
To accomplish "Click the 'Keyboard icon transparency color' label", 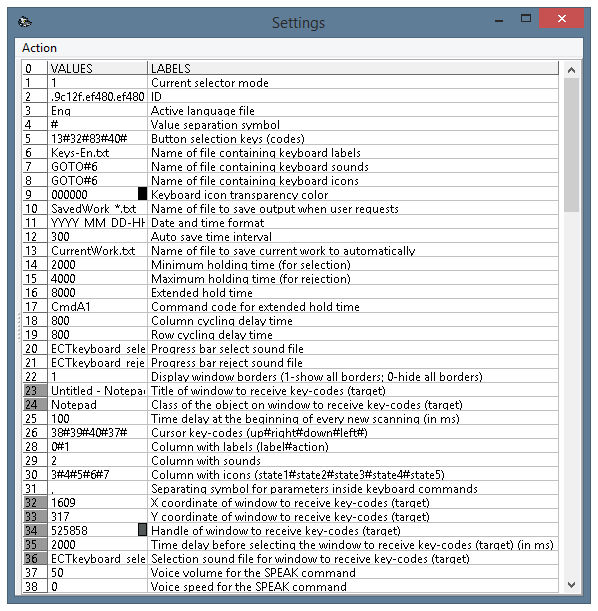I will 239,194.
